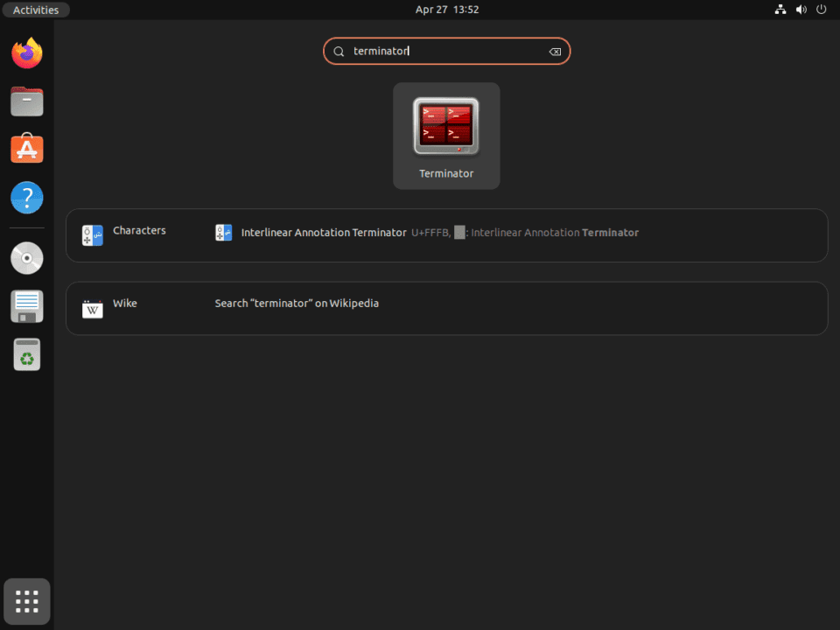The width and height of the screenshot is (840, 630).
Task: Click the Wike app icon in results
Action: coord(92,307)
